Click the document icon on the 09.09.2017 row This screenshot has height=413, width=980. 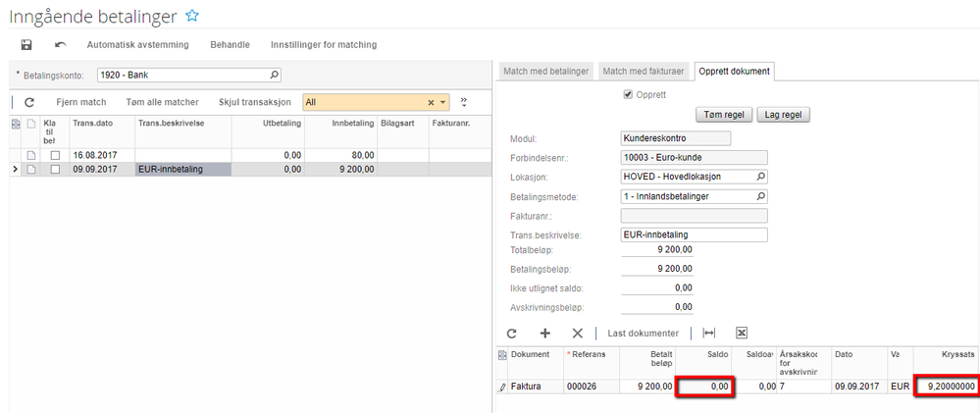click(30, 170)
